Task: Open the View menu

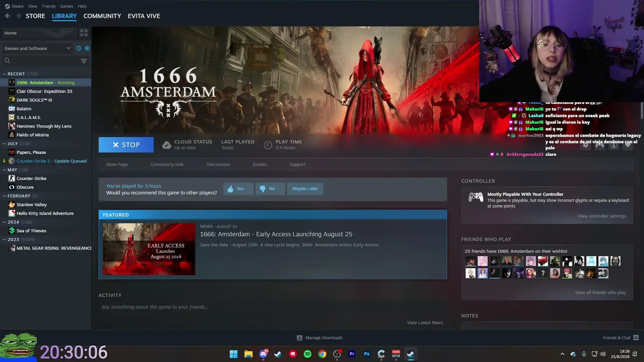Action: tap(33, 6)
